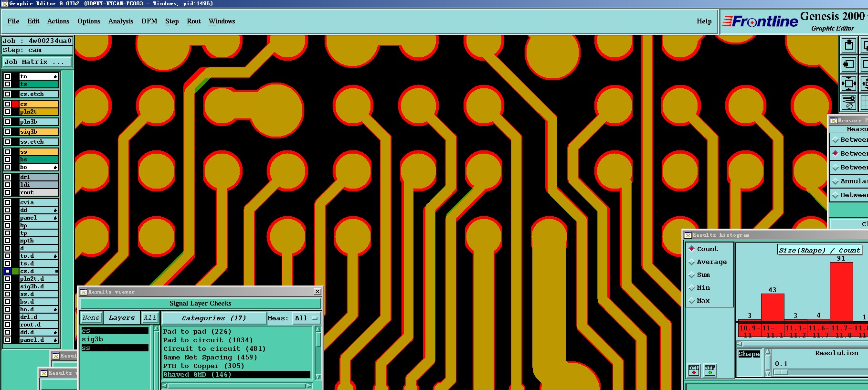Close the Results viewer window
Screen dimensions: 868x390
click(x=318, y=291)
